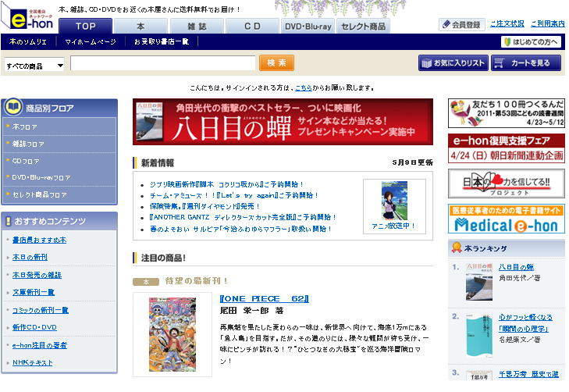
Task: Click the 会員登録 button
Action: [462, 25]
